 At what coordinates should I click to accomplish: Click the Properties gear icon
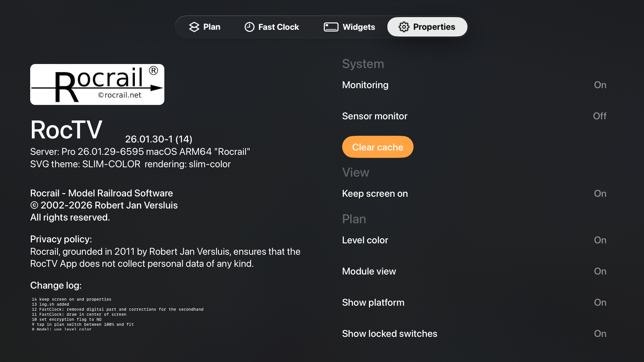coord(404,27)
